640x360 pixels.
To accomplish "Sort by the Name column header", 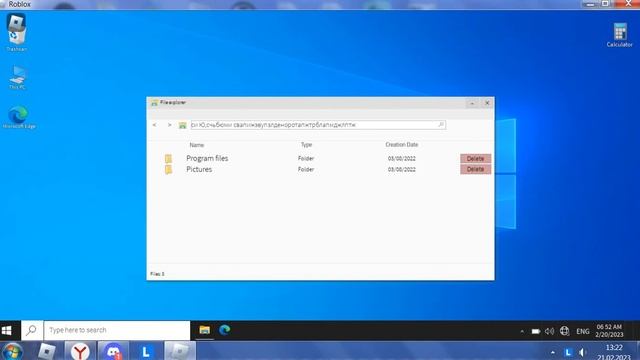I will 197,145.
